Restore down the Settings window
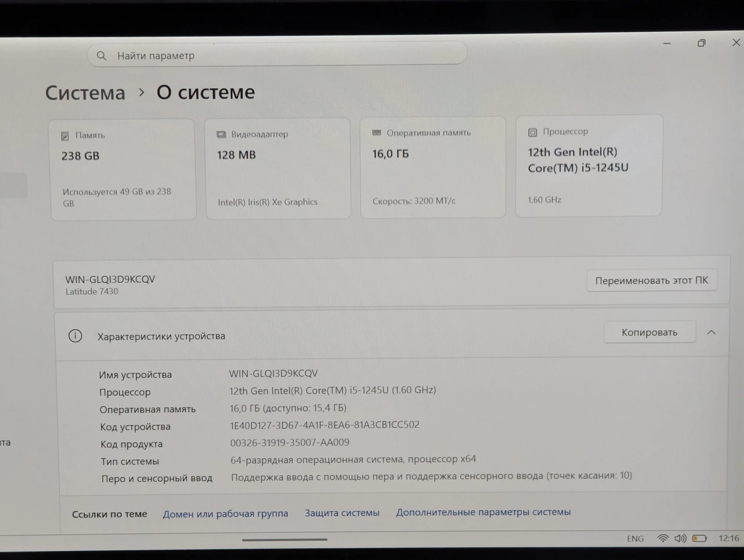Image resolution: width=744 pixels, height=560 pixels. pos(701,43)
